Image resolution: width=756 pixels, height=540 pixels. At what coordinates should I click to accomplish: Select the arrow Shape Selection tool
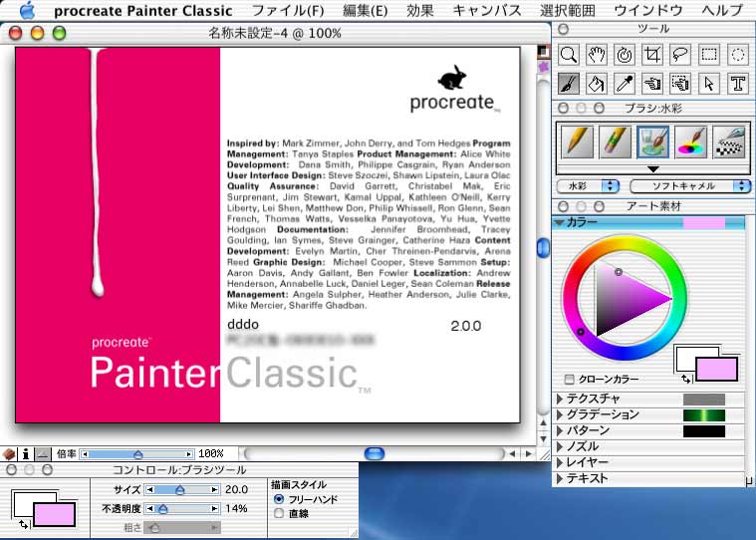709,84
